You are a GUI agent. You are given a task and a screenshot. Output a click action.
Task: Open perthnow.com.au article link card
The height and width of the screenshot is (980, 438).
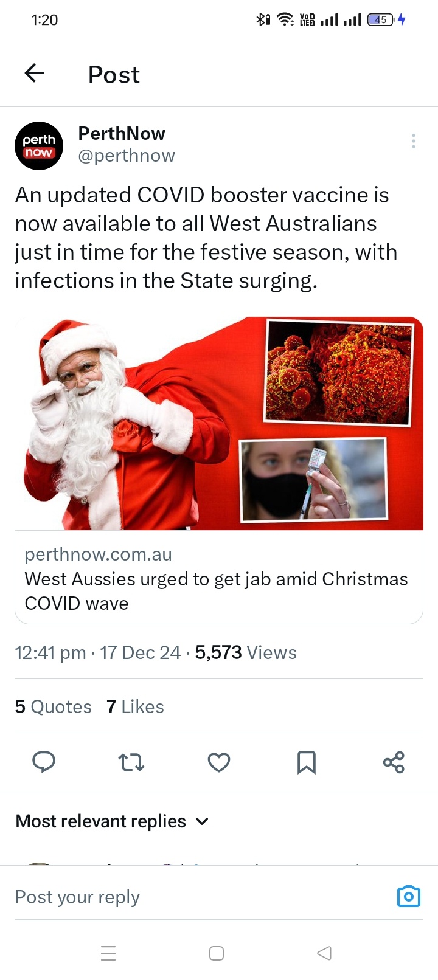219,578
